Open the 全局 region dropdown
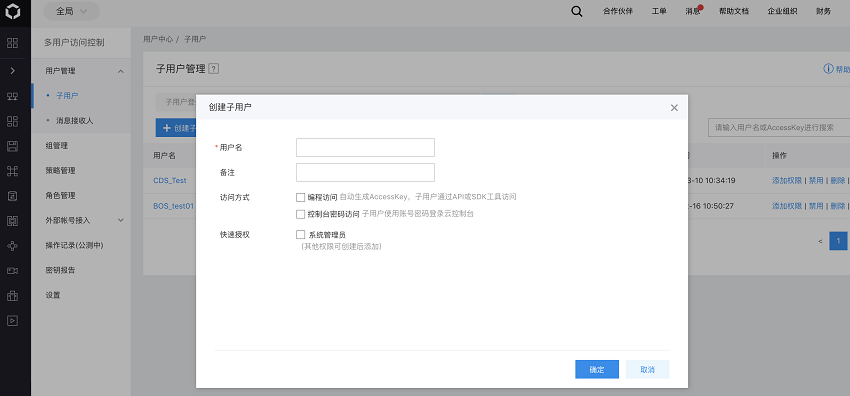Screen dimensions: 850x396 click(x=71, y=11)
